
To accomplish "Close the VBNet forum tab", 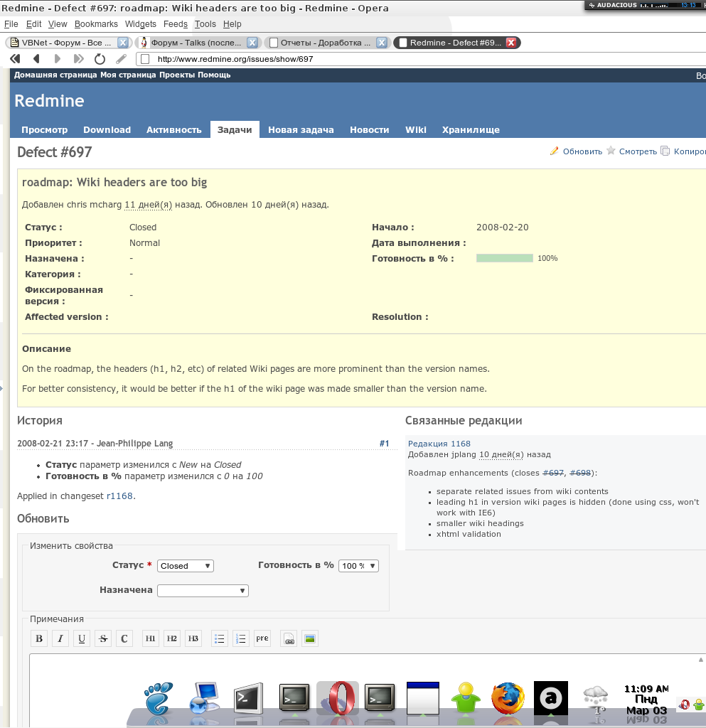I will [123, 43].
